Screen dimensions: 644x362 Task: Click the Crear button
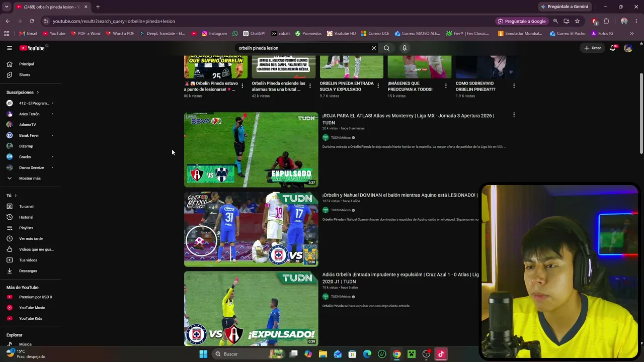[x=593, y=48]
